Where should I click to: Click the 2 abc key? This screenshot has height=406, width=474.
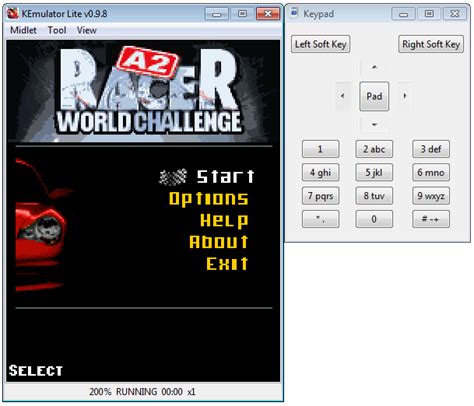(374, 149)
